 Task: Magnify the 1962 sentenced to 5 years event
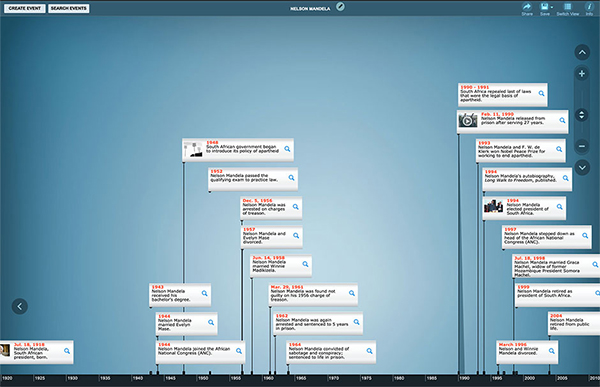click(x=356, y=322)
